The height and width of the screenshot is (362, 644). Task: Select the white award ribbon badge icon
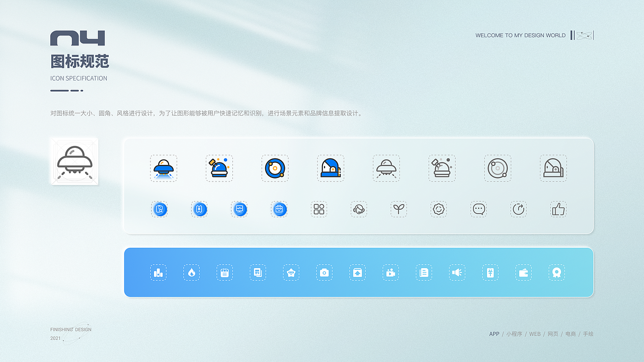pos(557,273)
